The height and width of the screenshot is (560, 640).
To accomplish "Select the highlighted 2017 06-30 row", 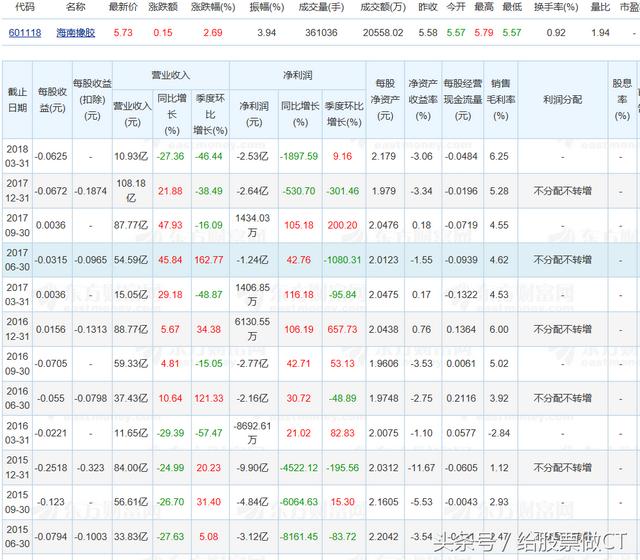I will (x=320, y=260).
